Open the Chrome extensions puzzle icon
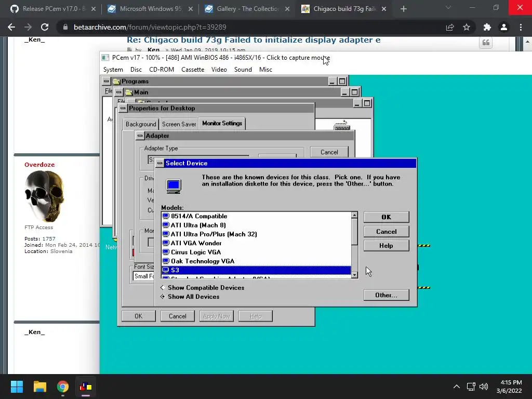 point(487,27)
